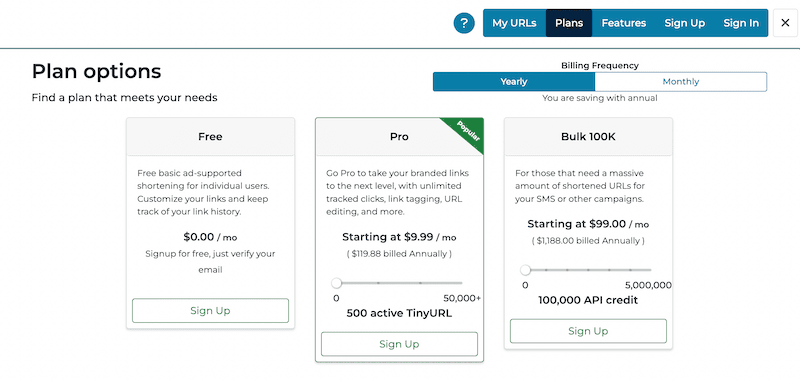The image size is (800, 381).
Task: Click the Bulk 100K card header
Action: pos(588,137)
